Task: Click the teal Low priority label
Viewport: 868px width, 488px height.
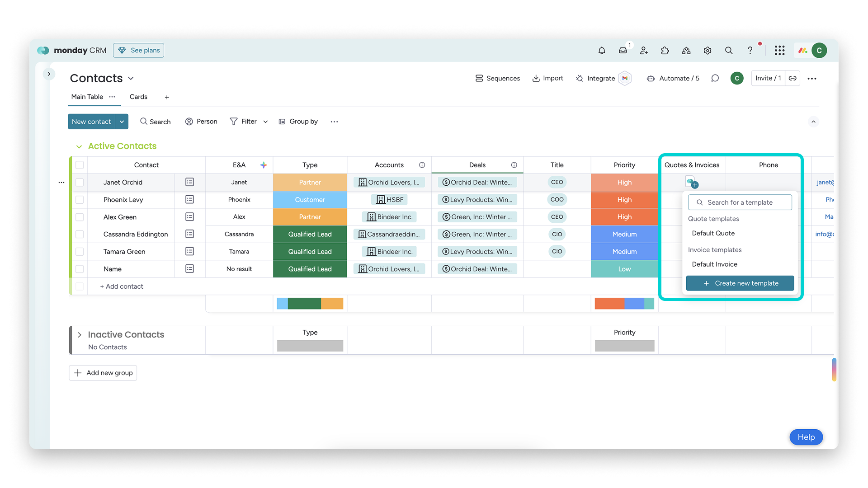Action: [x=624, y=269]
